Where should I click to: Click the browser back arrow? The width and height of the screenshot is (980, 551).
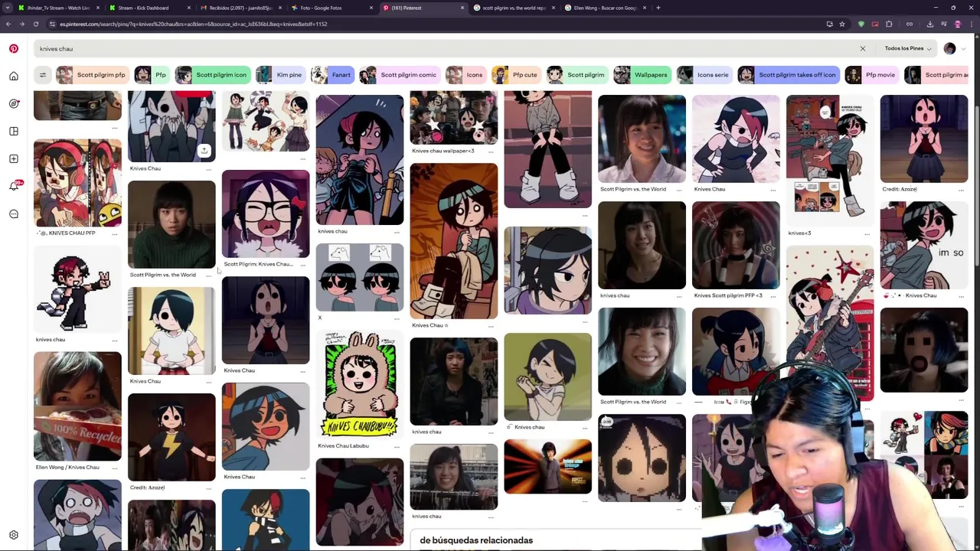pos(8,24)
